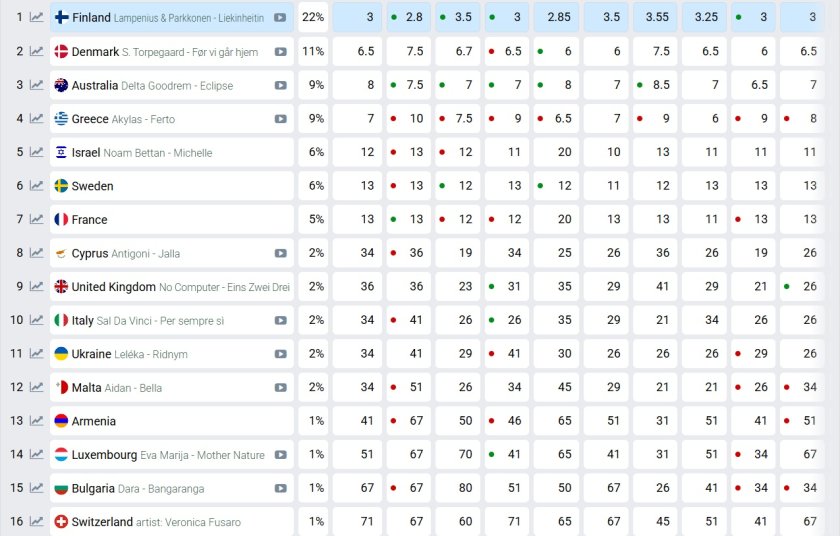
Task: Click the video icon in Malta's row
Action: click(x=281, y=387)
